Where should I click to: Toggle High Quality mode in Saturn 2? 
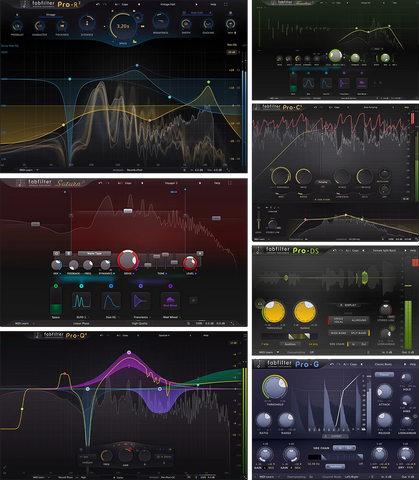pos(139,323)
